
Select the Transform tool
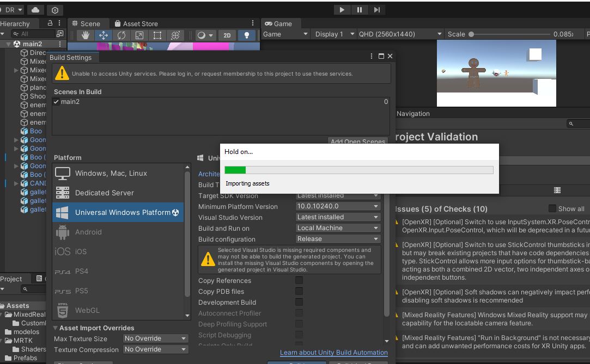tap(175, 35)
